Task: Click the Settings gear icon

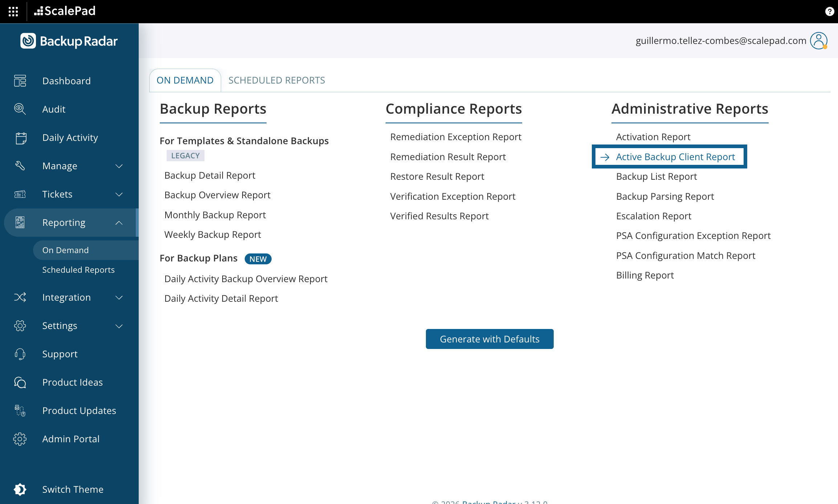Action: (20, 326)
